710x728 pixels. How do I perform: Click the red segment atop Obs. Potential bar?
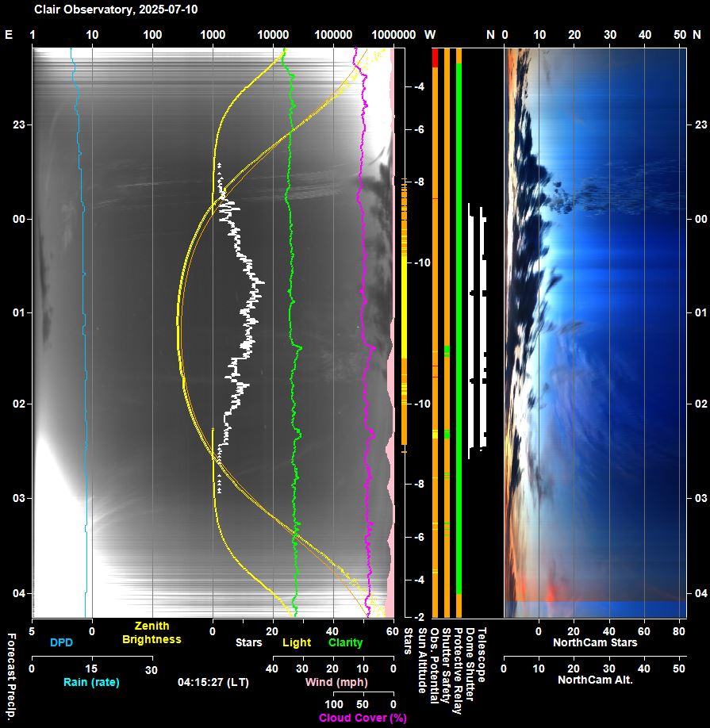[x=435, y=58]
